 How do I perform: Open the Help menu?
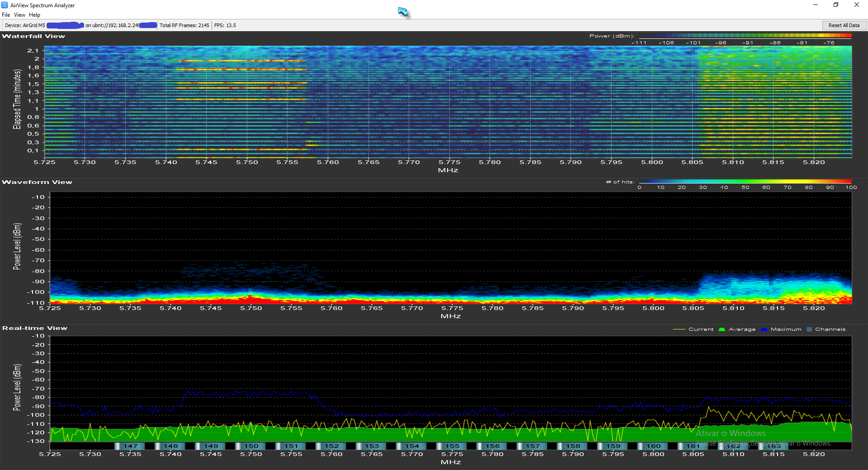[x=34, y=15]
